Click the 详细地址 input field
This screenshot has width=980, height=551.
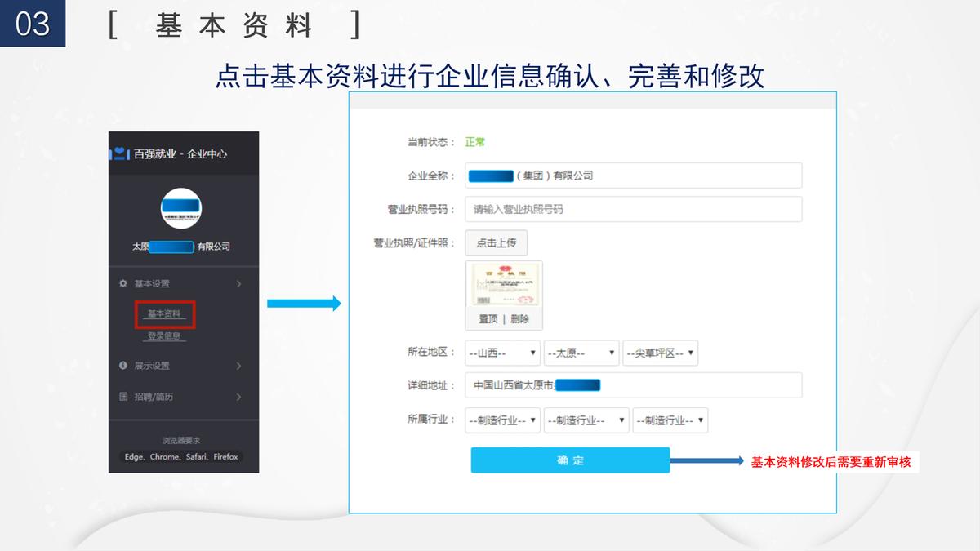[x=634, y=385]
